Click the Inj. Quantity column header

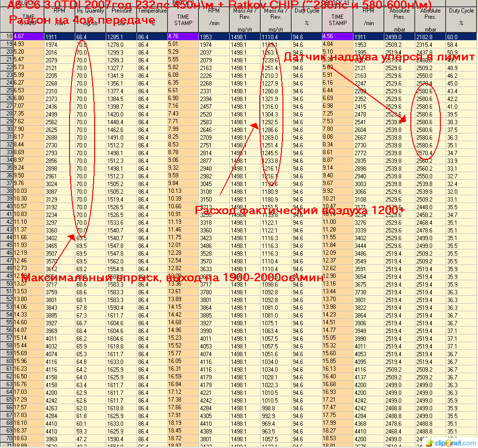(x=91, y=19)
